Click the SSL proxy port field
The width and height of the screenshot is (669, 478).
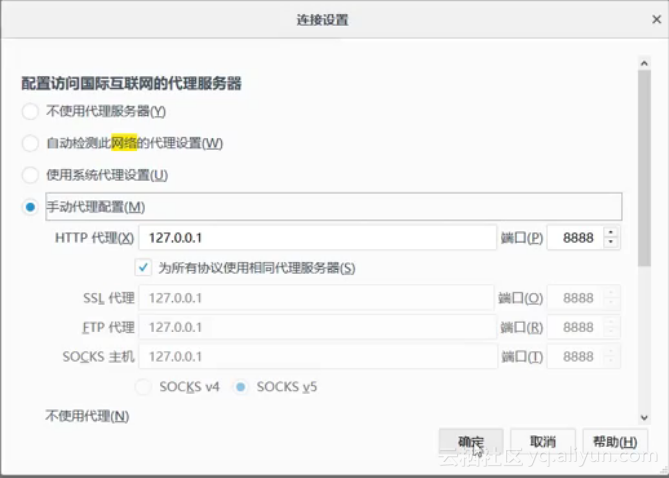(x=584, y=297)
